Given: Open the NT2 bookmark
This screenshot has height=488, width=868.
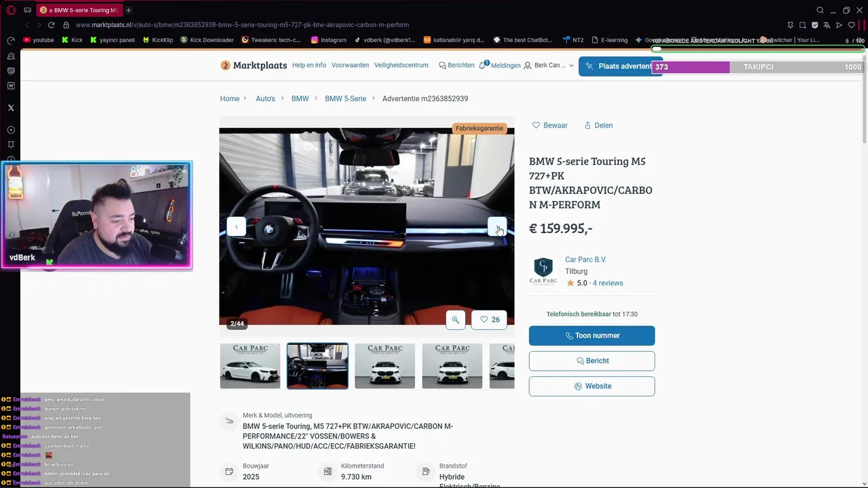Looking at the screenshot, I should tap(573, 40).
